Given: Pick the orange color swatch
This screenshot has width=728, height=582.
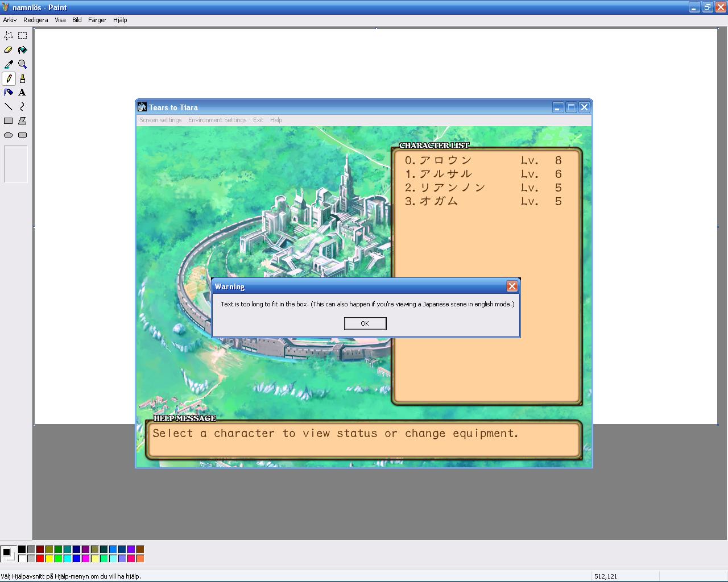Looking at the screenshot, I should coord(140,558).
